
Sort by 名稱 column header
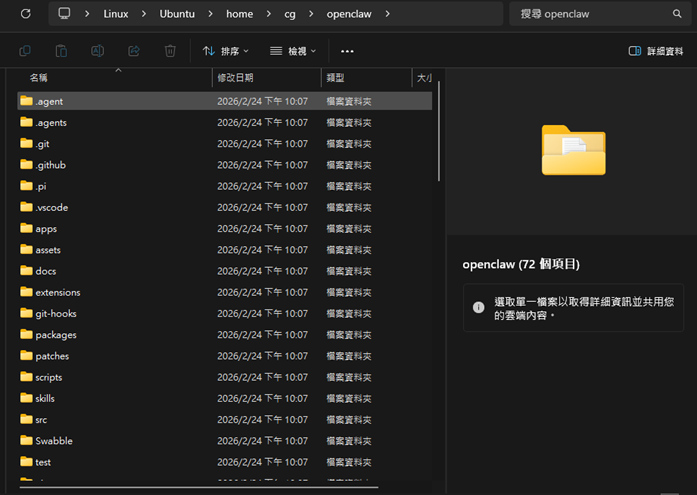[38, 77]
